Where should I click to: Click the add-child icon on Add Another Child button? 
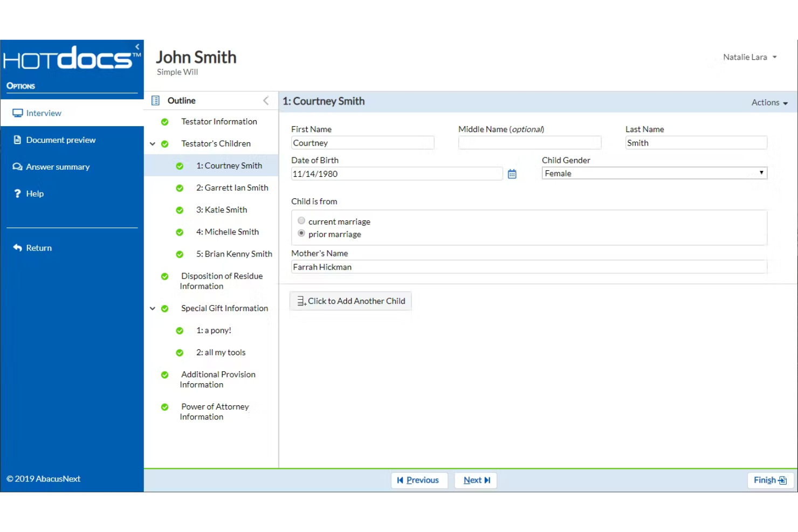click(300, 301)
